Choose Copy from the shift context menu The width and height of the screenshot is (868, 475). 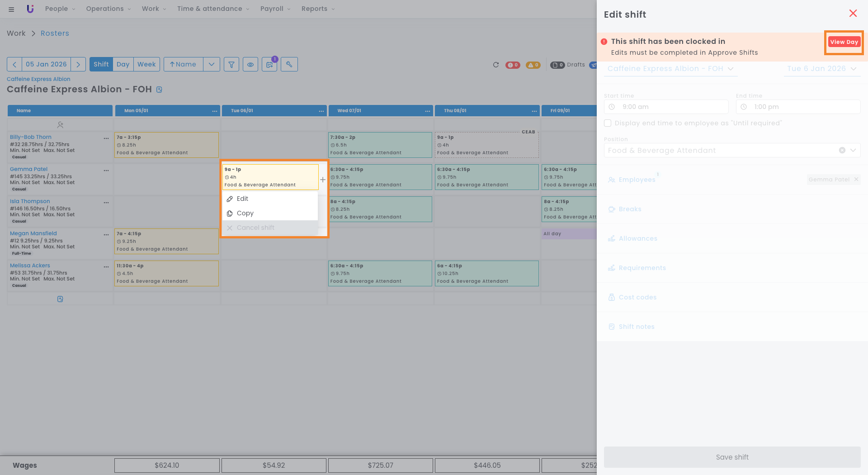(245, 213)
